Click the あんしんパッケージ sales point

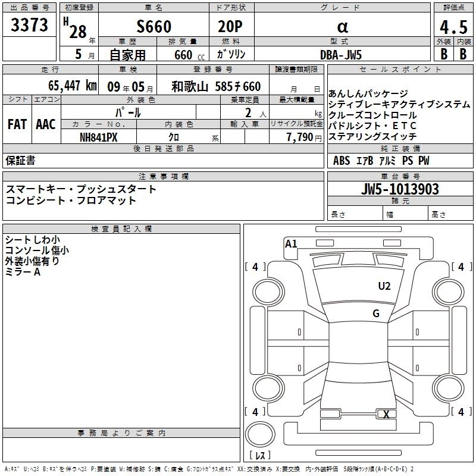(368, 93)
